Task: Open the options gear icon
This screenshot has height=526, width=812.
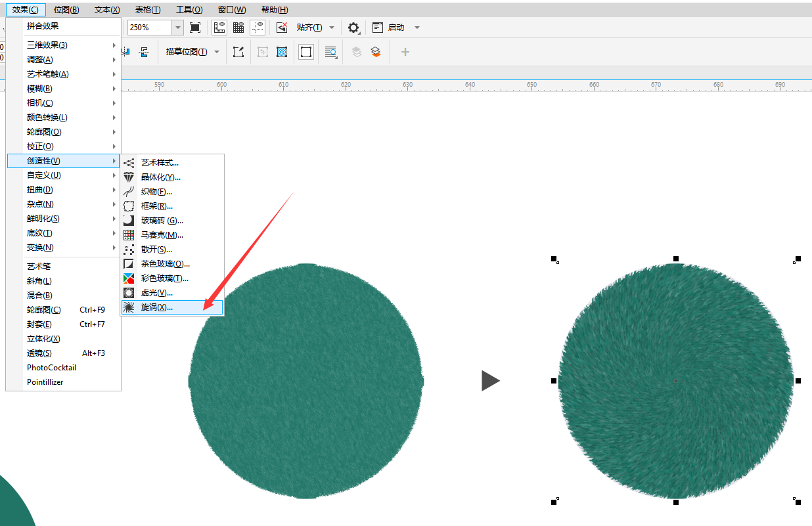Action: pyautogui.click(x=353, y=28)
